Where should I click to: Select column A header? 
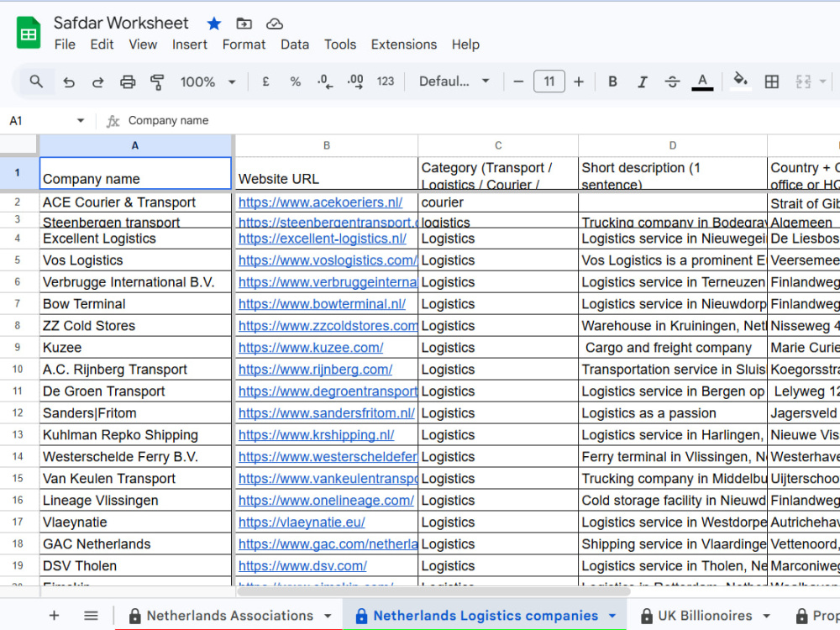tap(135, 145)
